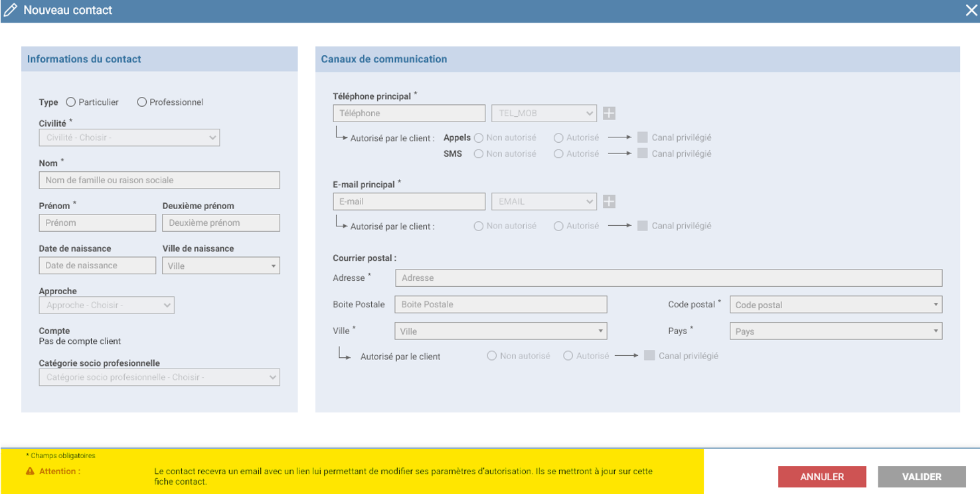This screenshot has width=980, height=496.
Task: Set SMS to Autorisé
Action: 558,153
